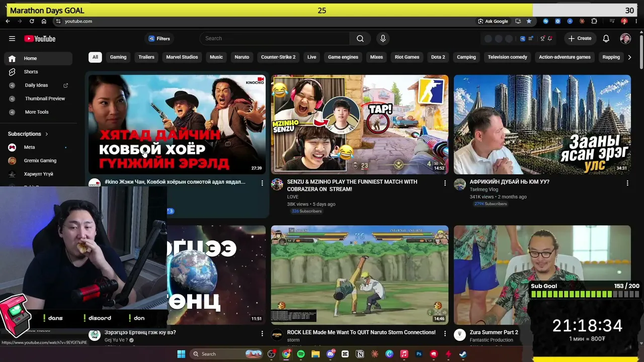644x362 pixels.
Task: Select the Game engines chip
Action: 343,57
